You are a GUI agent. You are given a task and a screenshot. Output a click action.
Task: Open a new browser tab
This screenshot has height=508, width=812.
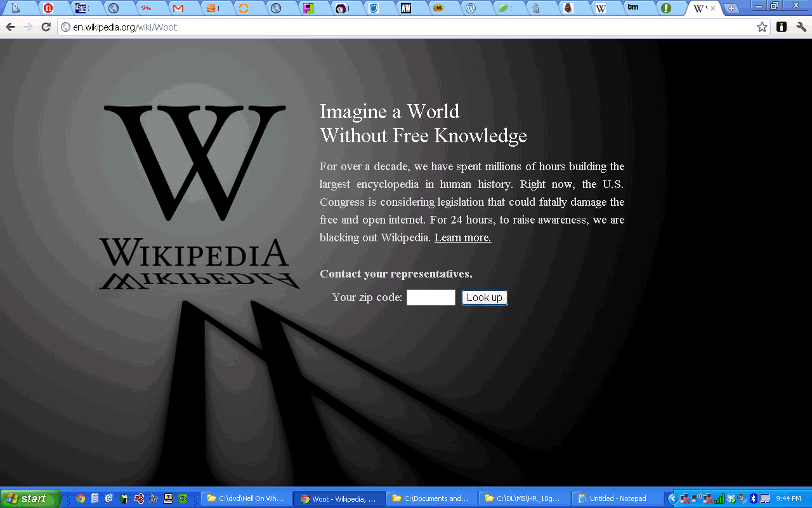point(731,8)
